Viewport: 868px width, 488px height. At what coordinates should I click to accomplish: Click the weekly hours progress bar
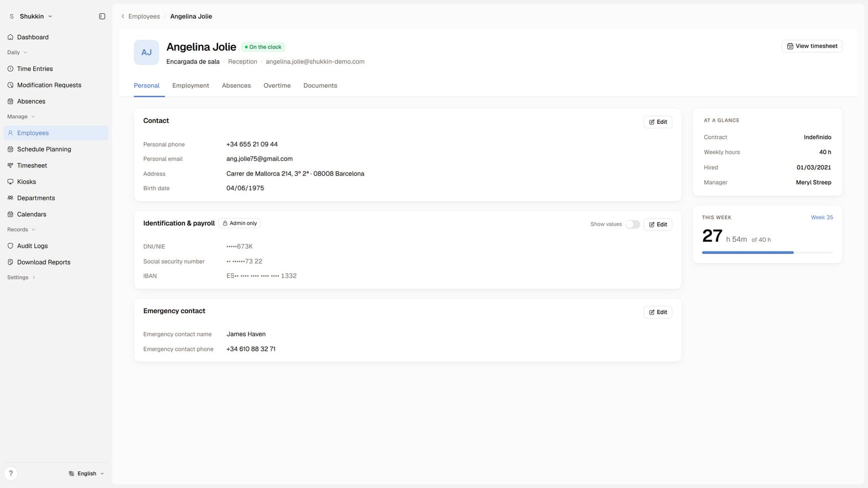[x=767, y=252]
